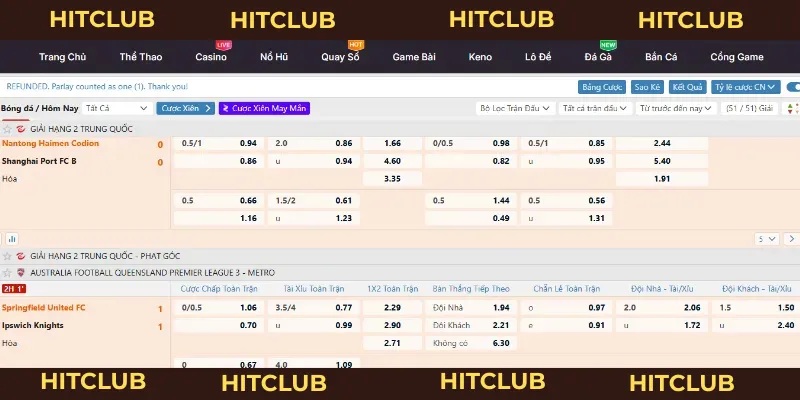The width and height of the screenshot is (800, 400).
Task: Click the Cược Xiên button
Action: tap(185, 108)
